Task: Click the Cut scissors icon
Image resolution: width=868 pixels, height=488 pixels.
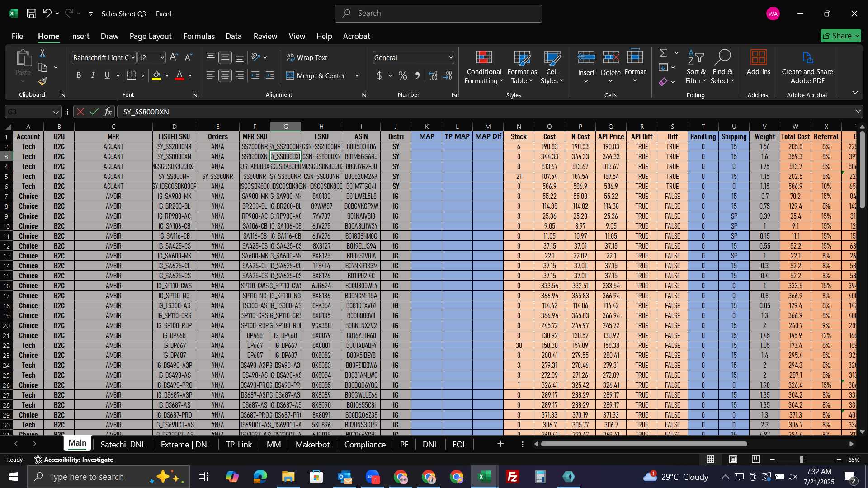Action: tap(42, 53)
